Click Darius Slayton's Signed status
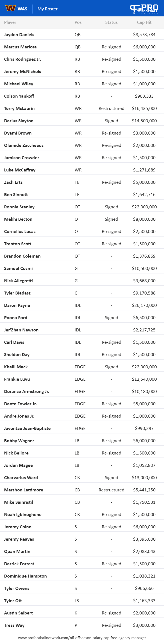164x644 pixels. 112,121
